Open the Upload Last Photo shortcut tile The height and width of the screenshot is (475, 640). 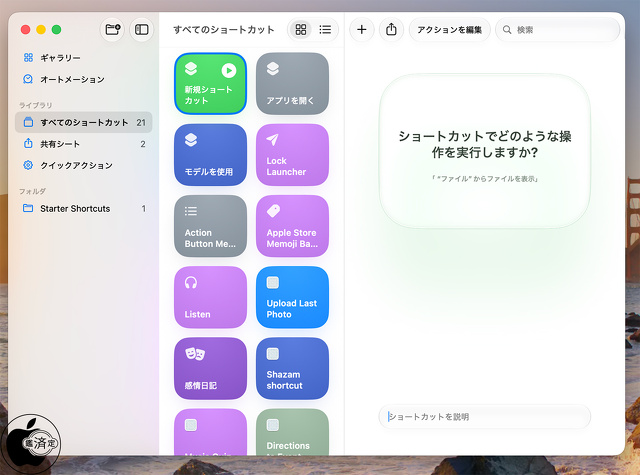click(x=292, y=297)
